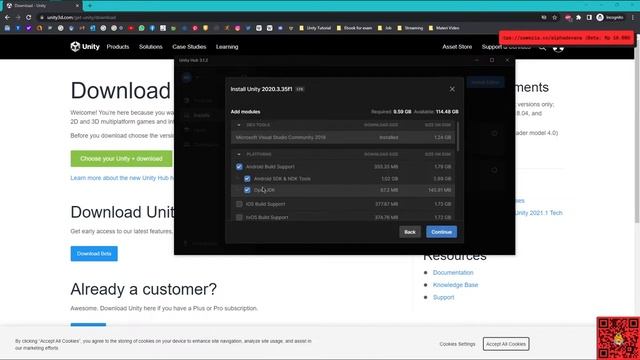
Task: Maximize the Unity Hub window
Action: tap(492, 60)
